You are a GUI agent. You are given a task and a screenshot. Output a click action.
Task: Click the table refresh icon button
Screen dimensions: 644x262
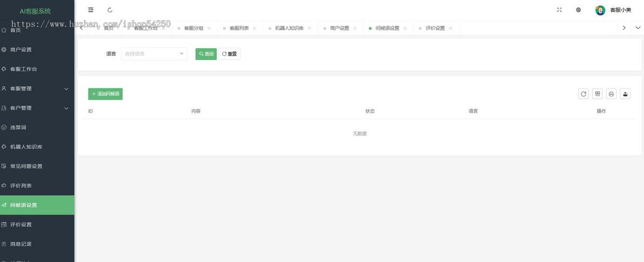point(583,94)
